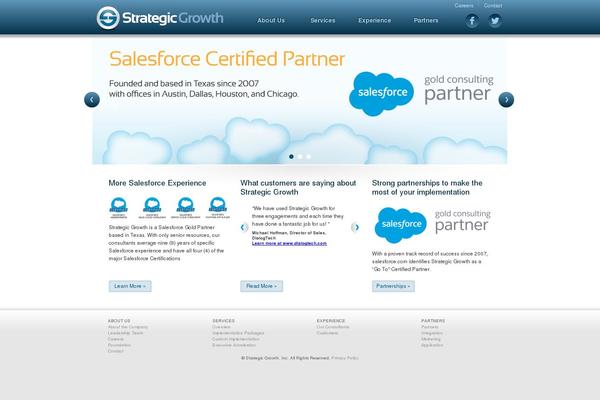Open footer Implementation Packages link
Image resolution: width=600 pixels, height=400 pixels.
click(x=238, y=333)
